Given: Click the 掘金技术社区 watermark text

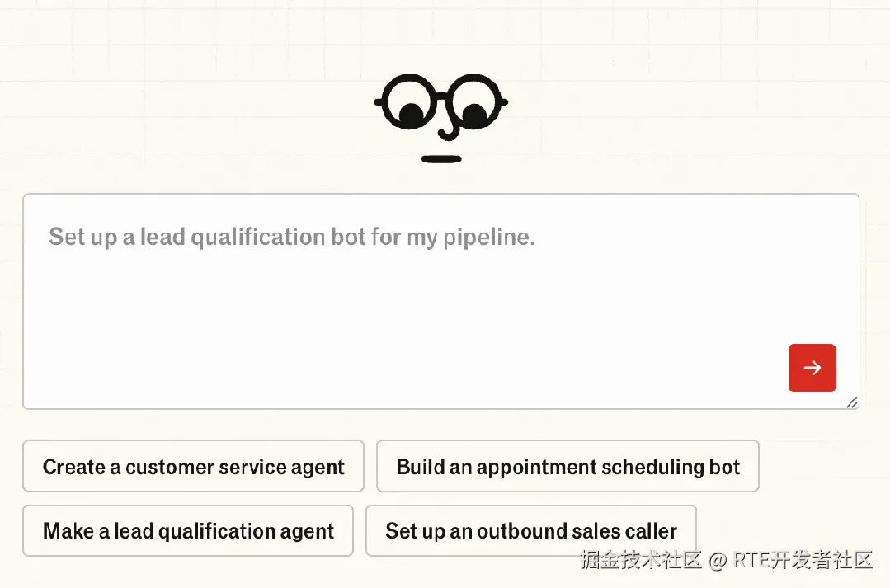Looking at the screenshot, I should tap(641, 561).
